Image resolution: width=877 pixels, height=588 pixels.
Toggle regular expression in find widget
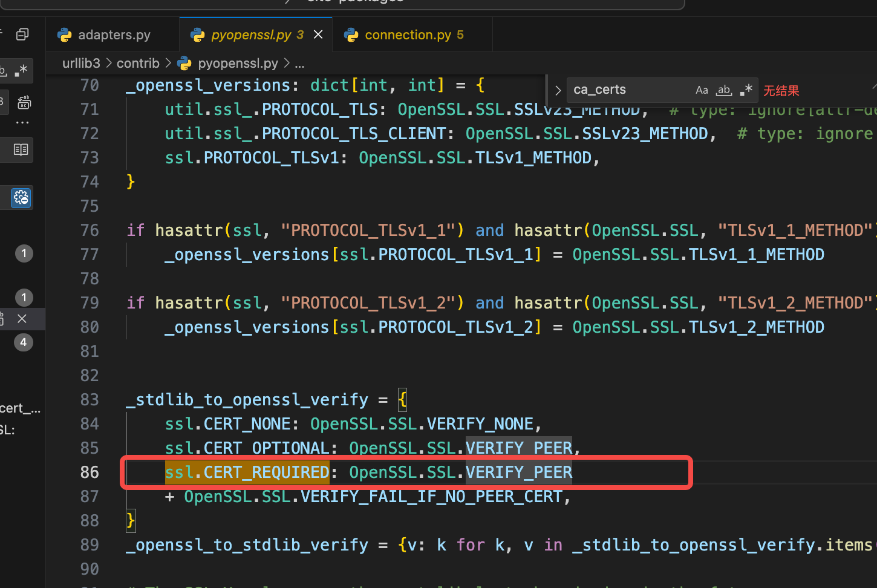pyautogui.click(x=746, y=90)
